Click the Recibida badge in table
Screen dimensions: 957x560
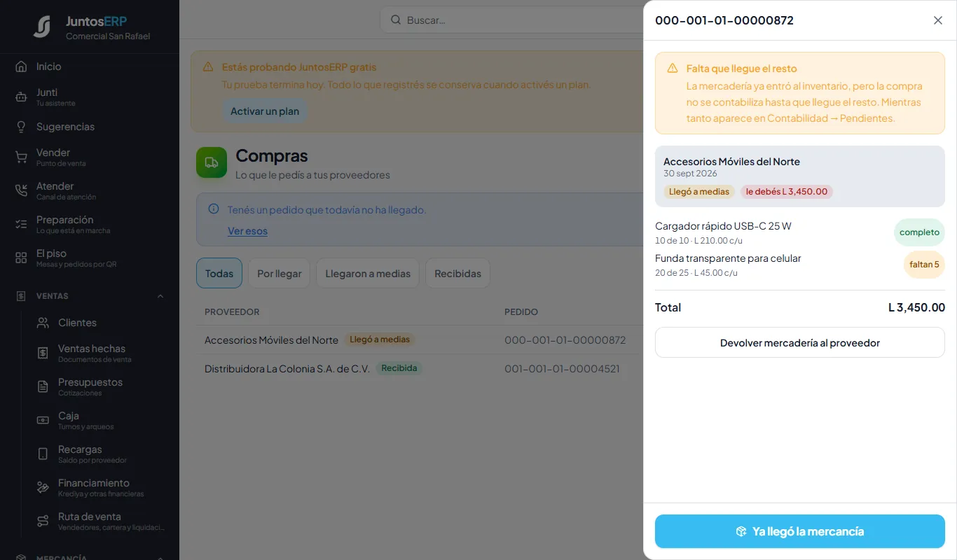click(399, 368)
